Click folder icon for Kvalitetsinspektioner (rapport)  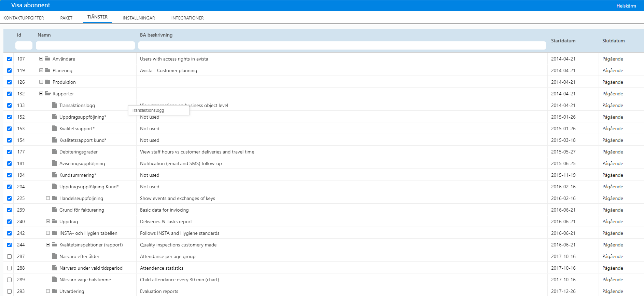coord(55,245)
